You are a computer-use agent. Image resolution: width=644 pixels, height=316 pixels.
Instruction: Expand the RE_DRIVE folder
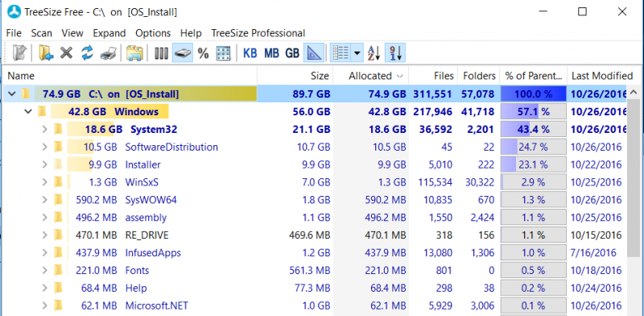pos(45,235)
